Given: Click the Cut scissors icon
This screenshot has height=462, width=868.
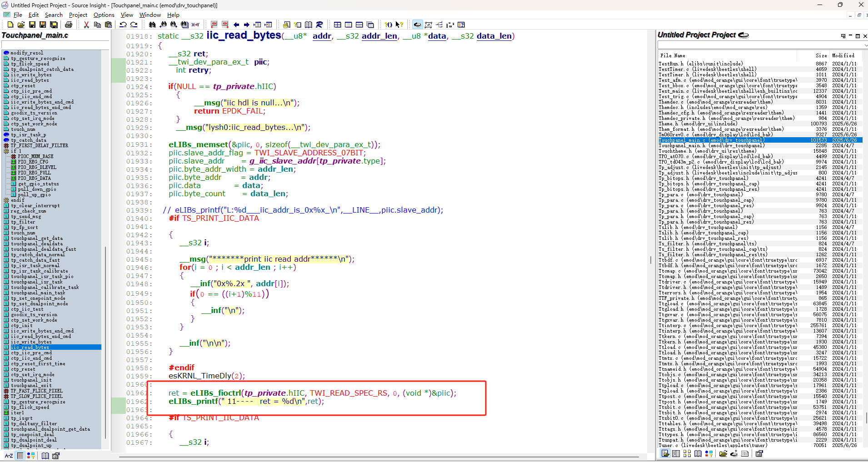Looking at the screenshot, I should pyautogui.click(x=86, y=25).
